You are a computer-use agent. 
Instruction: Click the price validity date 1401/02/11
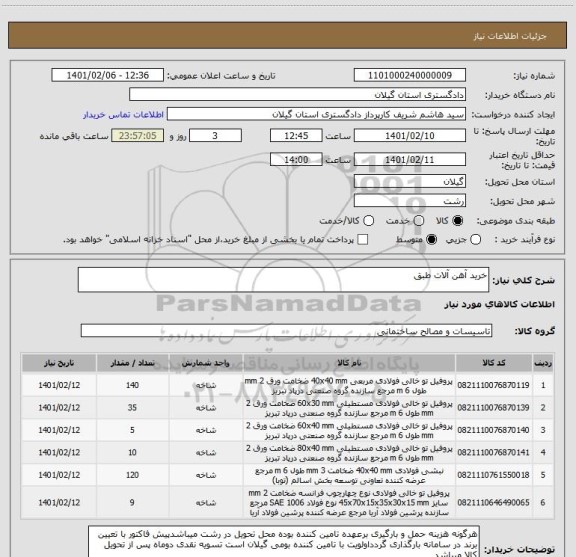point(410,160)
